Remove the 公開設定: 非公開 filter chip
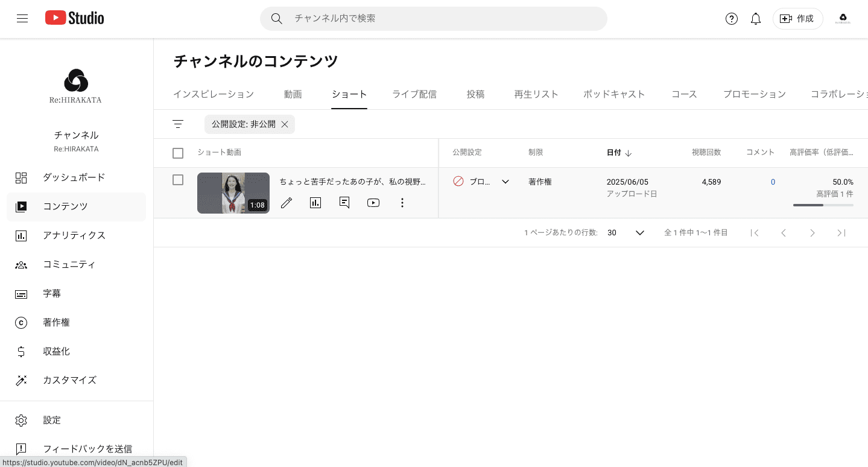 tap(285, 124)
